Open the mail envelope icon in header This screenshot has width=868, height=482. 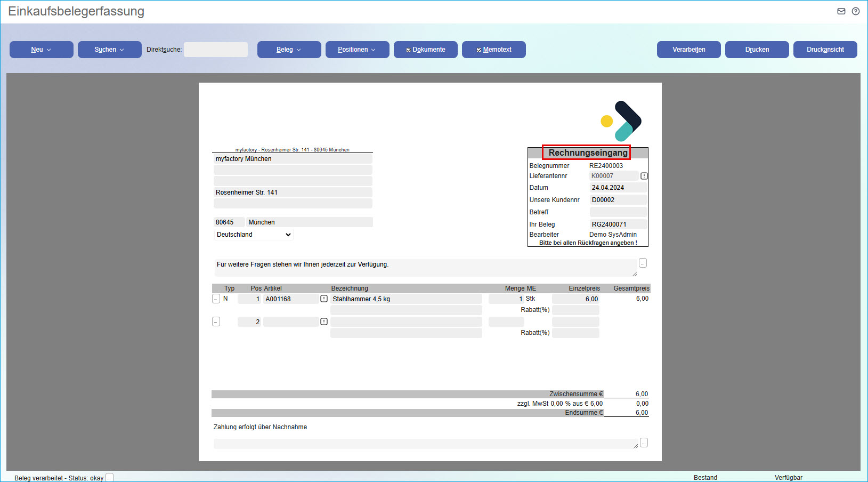[x=841, y=11]
